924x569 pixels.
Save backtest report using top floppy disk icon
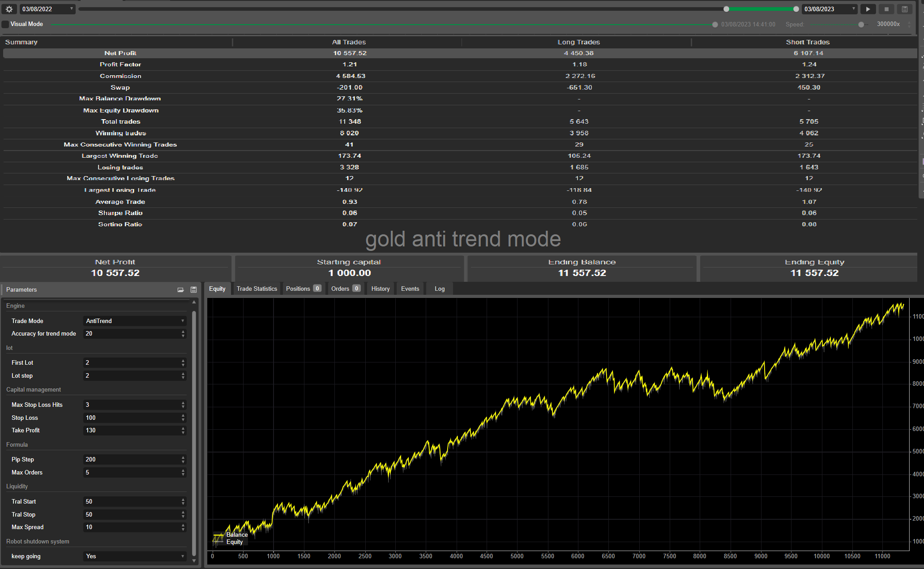pyautogui.click(x=905, y=9)
